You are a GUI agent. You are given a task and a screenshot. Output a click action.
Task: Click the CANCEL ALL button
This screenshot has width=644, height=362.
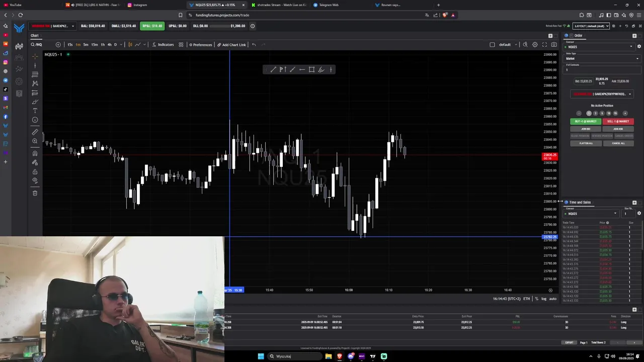(618, 143)
